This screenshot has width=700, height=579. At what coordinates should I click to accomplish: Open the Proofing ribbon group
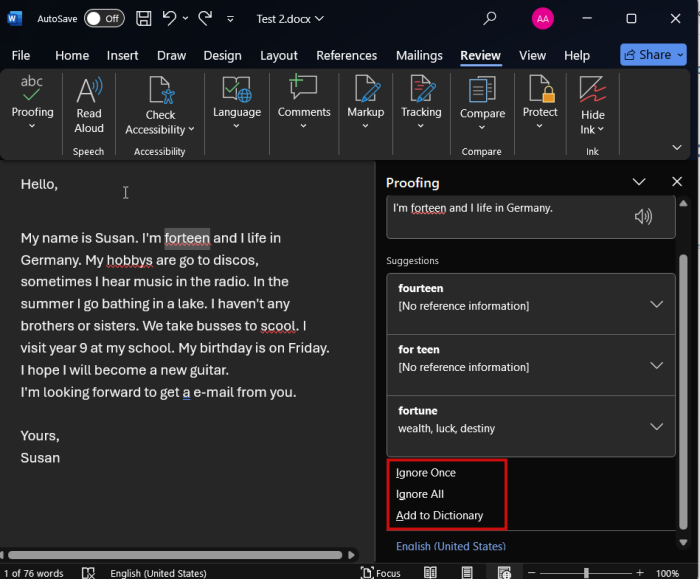point(32,103)
